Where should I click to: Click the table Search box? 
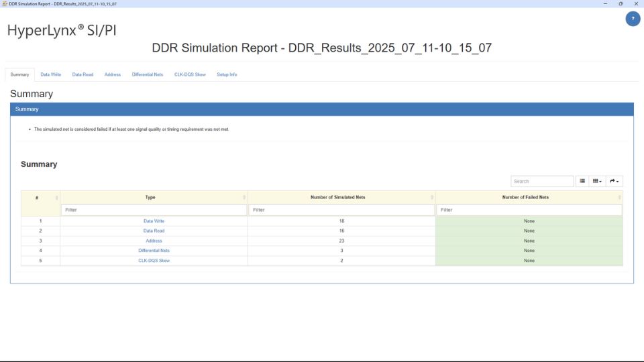(542, 181)
